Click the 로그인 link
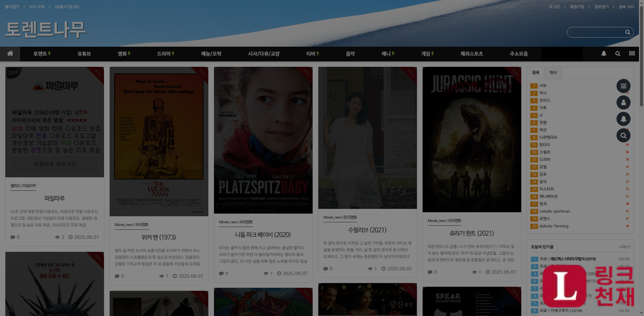This screenshot has height=316, width=644. click(x=554, y=7)
